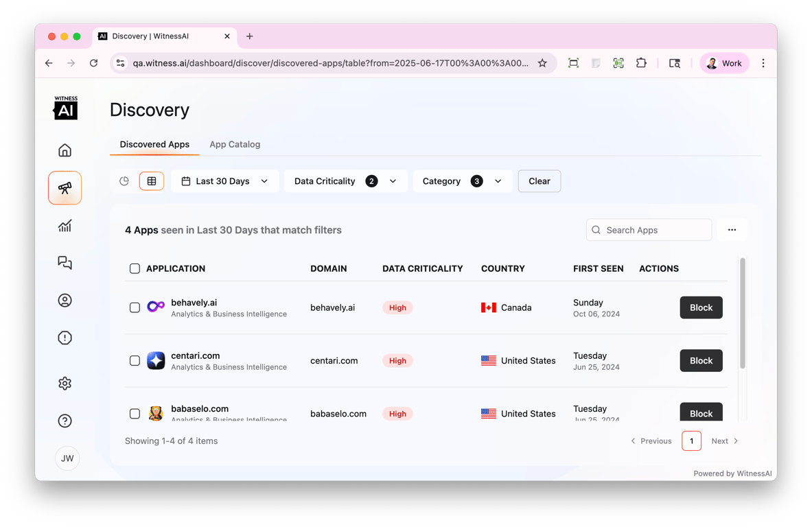Screen dimensions: 812x527
Task: Sort by the DOMAIN column header
Action: 328,269
